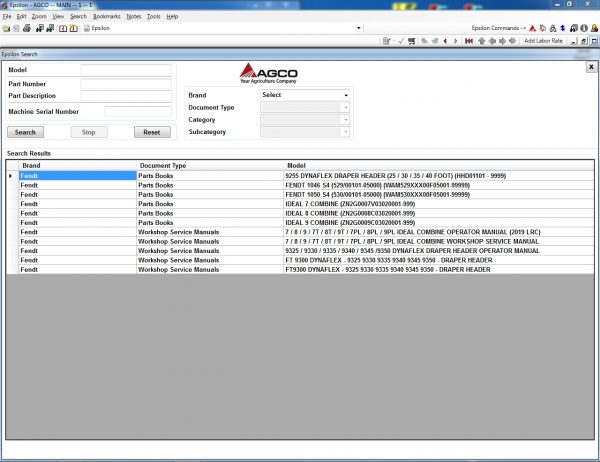The image size is (600, 462).
Task: Click the gray right arrow navigation icon
Action: (502, 41)
